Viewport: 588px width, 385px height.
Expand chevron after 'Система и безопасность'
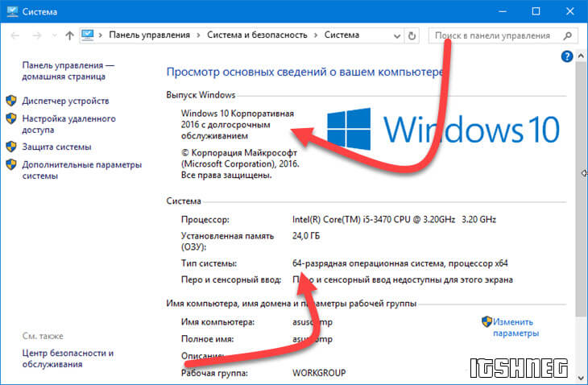316,35
